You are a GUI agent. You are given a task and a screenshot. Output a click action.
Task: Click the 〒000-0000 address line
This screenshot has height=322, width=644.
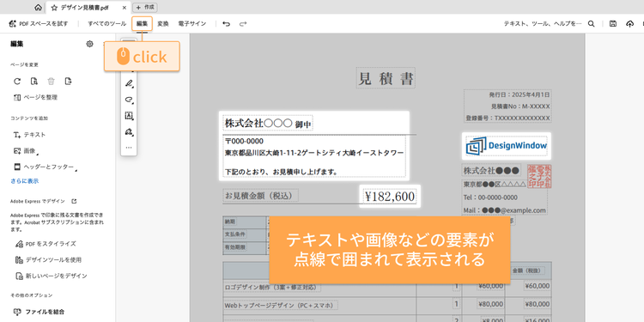point(245,142)
